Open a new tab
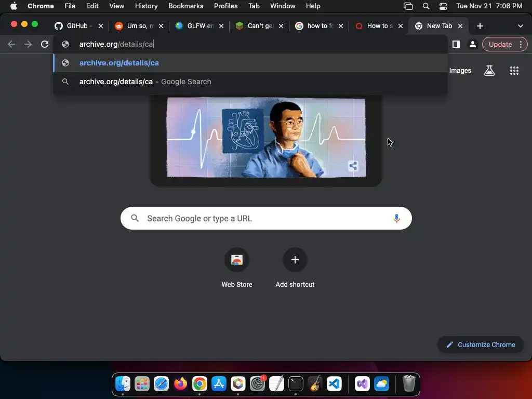The height and width of the screenshot is (399, 532). 480,26
